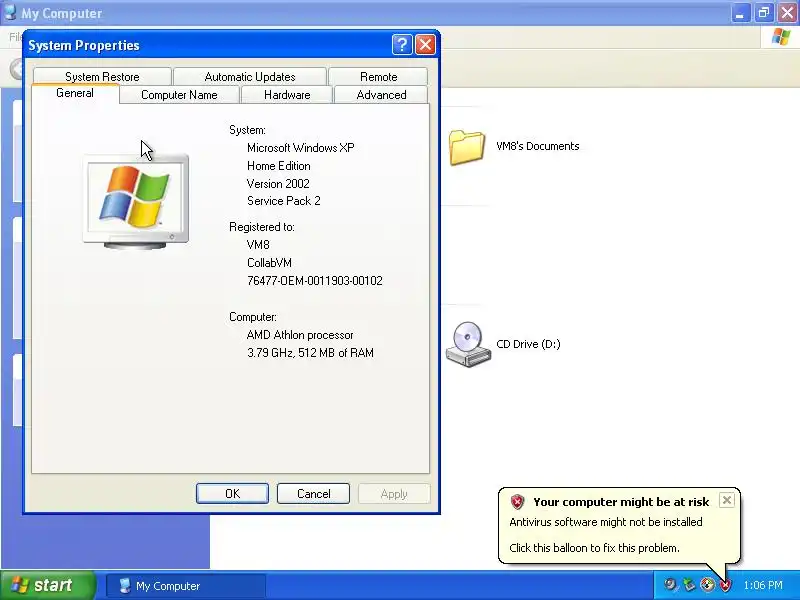Minimize the My Computer window

point(740,13)
